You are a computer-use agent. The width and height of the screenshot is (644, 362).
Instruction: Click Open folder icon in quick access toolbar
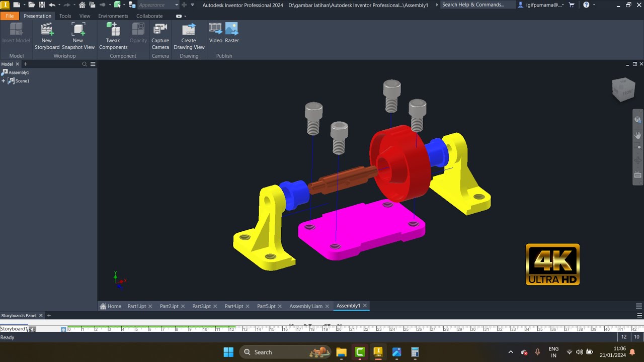(x=32, y=5)
